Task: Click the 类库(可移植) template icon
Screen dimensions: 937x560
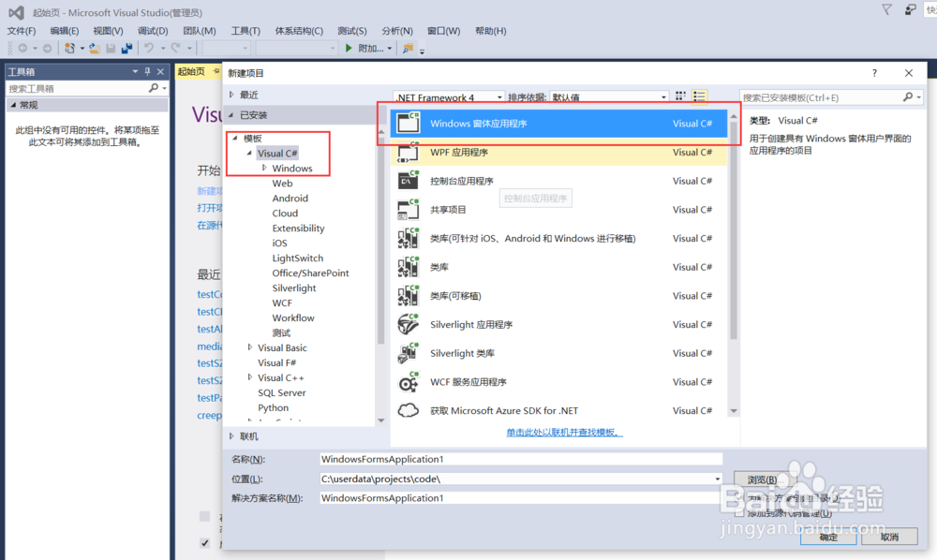Action: click(409, 296)
